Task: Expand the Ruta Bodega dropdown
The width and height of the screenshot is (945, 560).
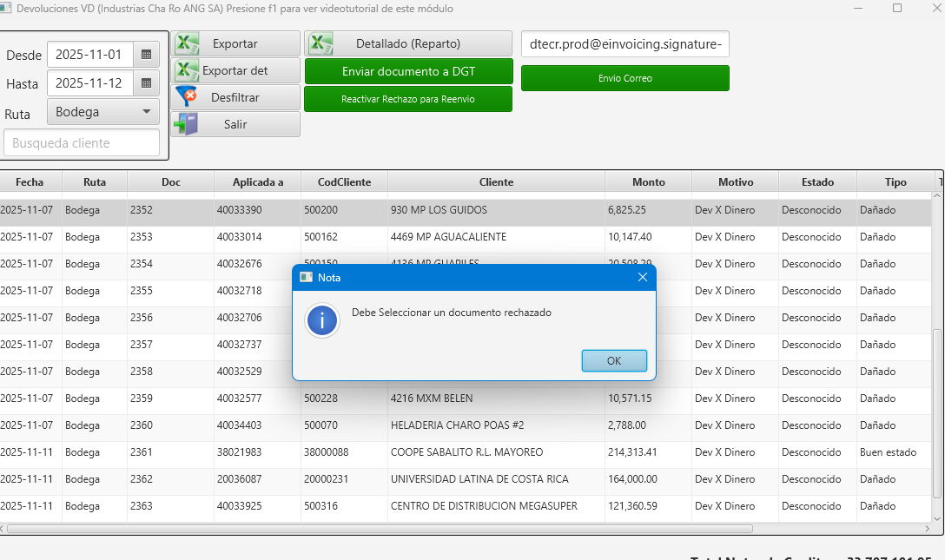Action: (x=145, y=112)
